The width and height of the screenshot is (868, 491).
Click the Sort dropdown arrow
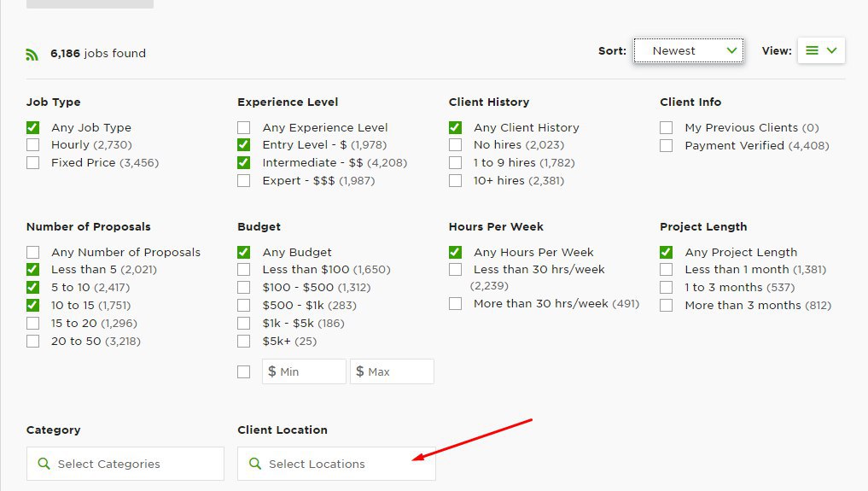(x=731, y=50)
